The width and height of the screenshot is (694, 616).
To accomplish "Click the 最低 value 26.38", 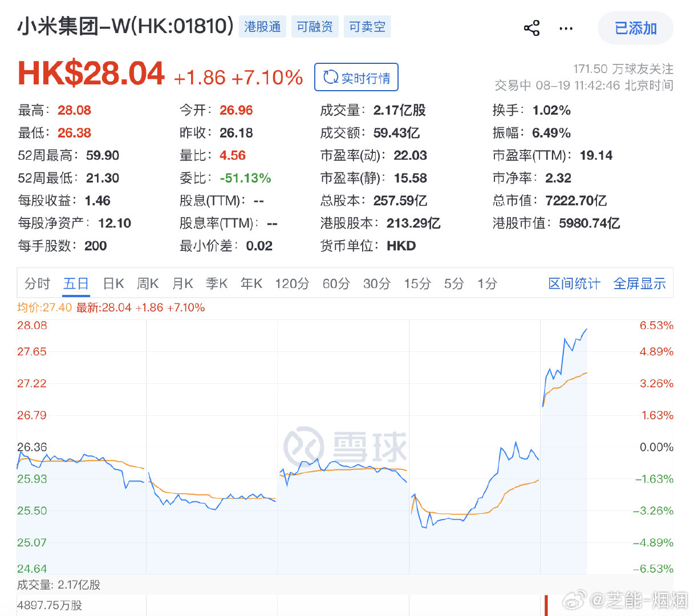I will 74,133.
